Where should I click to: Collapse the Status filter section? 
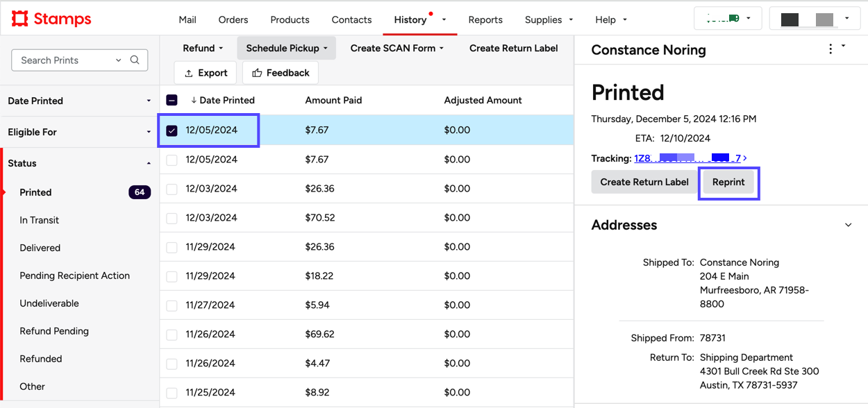79,163
